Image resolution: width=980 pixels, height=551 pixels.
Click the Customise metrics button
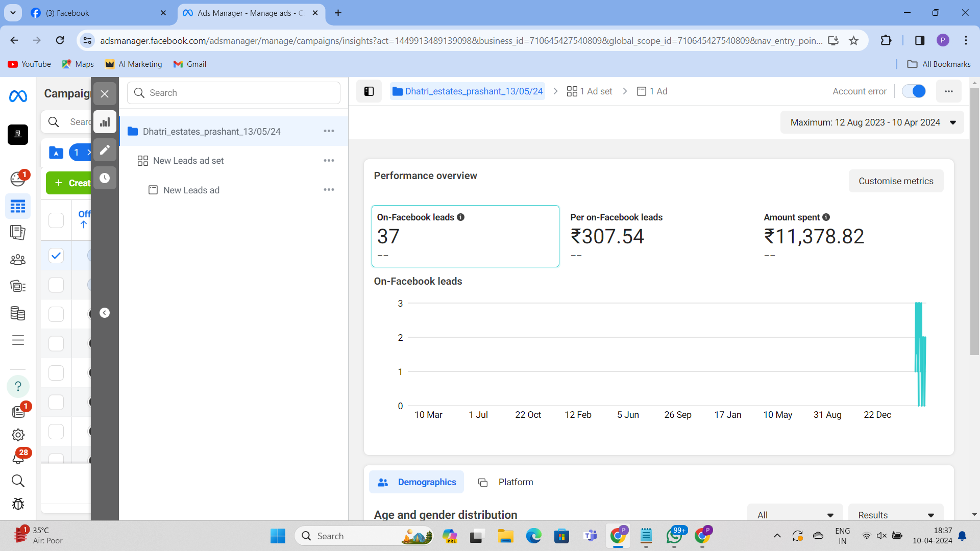click(x=896, y=180)
